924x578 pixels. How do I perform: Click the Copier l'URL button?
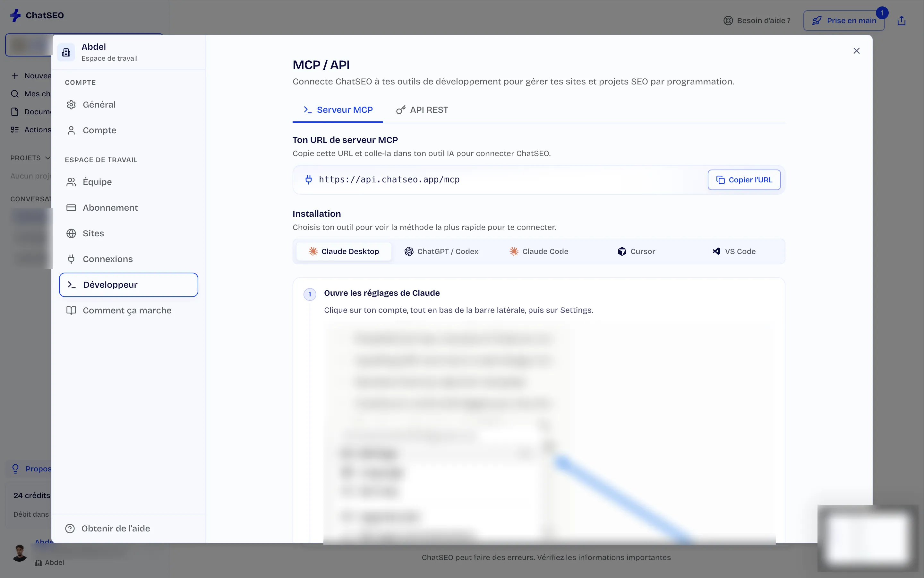point(744,180)
